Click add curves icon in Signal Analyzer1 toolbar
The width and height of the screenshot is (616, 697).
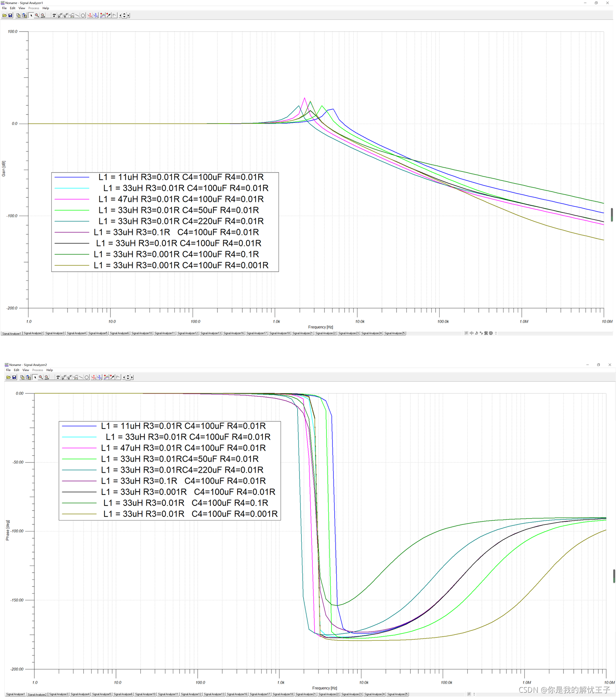coord(103,15)
